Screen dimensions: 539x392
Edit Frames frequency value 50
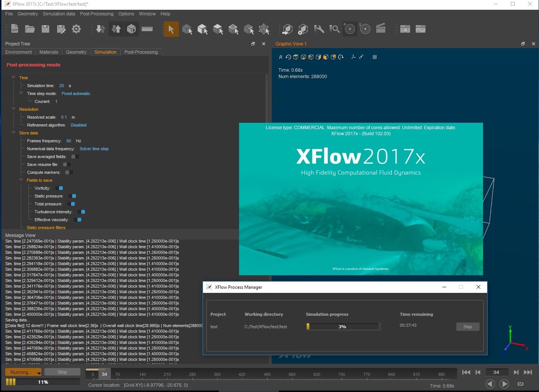tap(69, 141)
